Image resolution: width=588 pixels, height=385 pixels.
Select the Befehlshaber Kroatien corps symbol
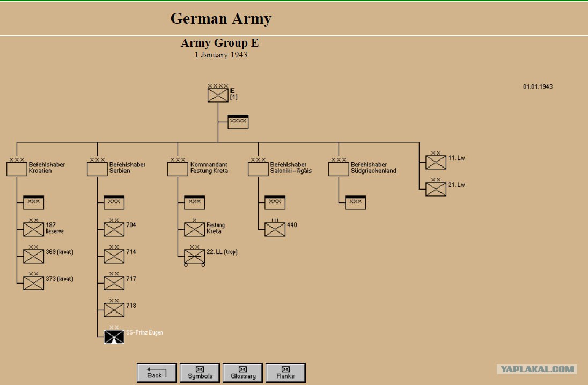[x=17, y=169]
